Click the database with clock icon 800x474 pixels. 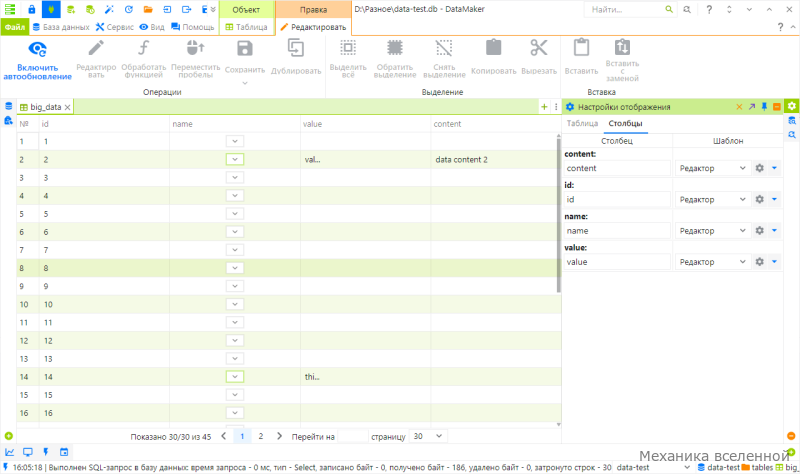90,9
